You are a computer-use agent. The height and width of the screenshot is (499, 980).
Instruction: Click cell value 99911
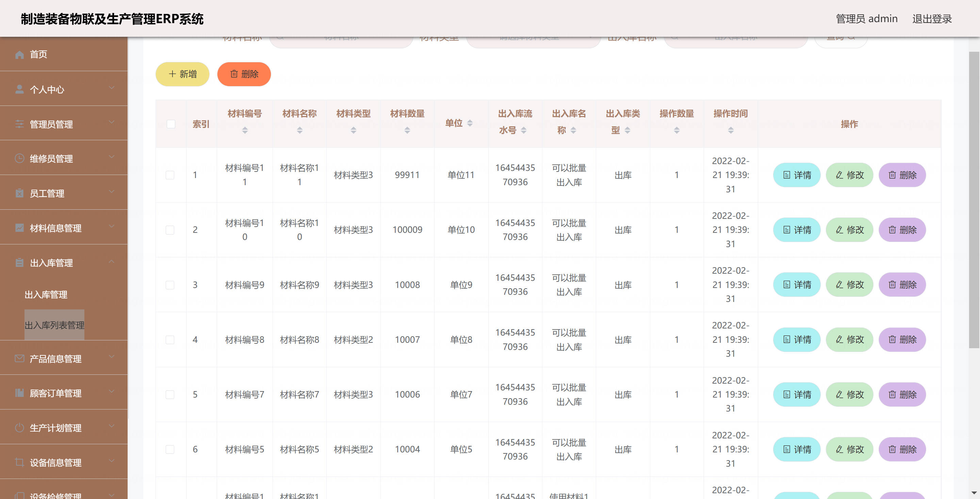pos(407,175)
